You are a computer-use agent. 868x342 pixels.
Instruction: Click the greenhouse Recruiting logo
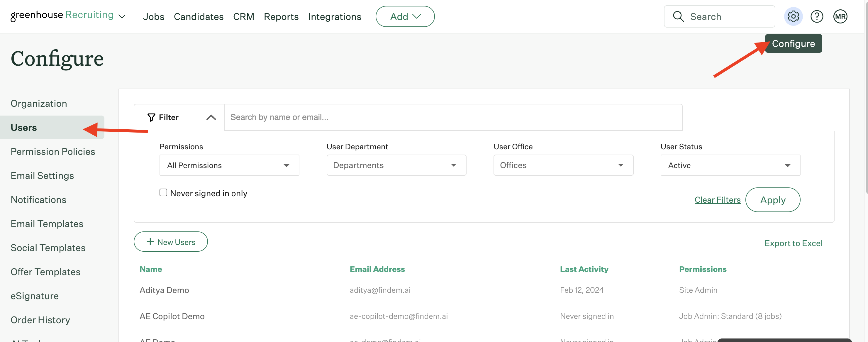pos(62,16)
